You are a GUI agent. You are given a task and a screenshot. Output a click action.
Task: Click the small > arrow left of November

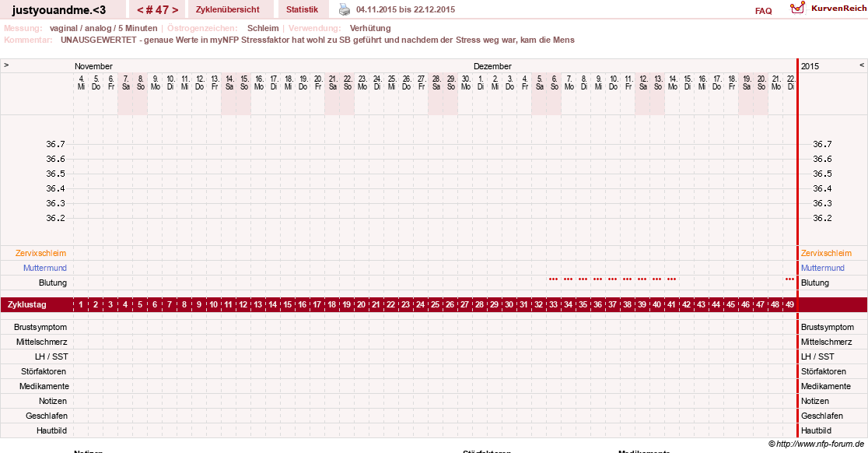(x=6, y=65)
